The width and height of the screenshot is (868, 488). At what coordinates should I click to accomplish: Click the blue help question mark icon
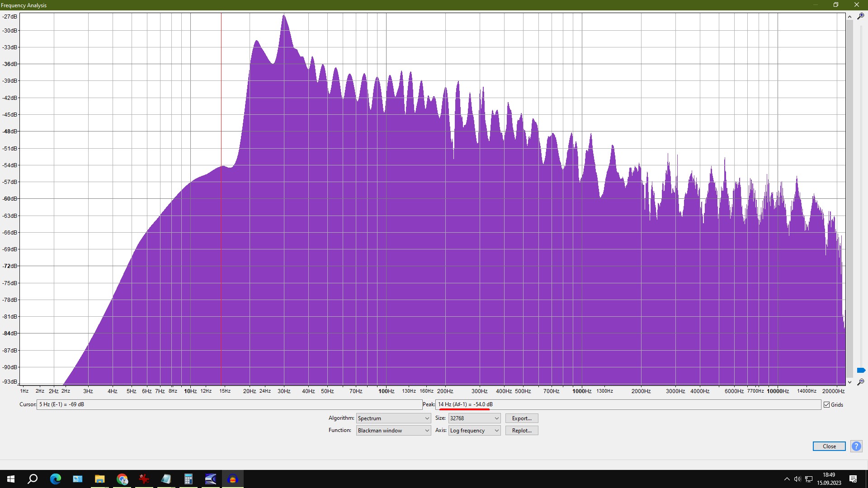(856, 446)
